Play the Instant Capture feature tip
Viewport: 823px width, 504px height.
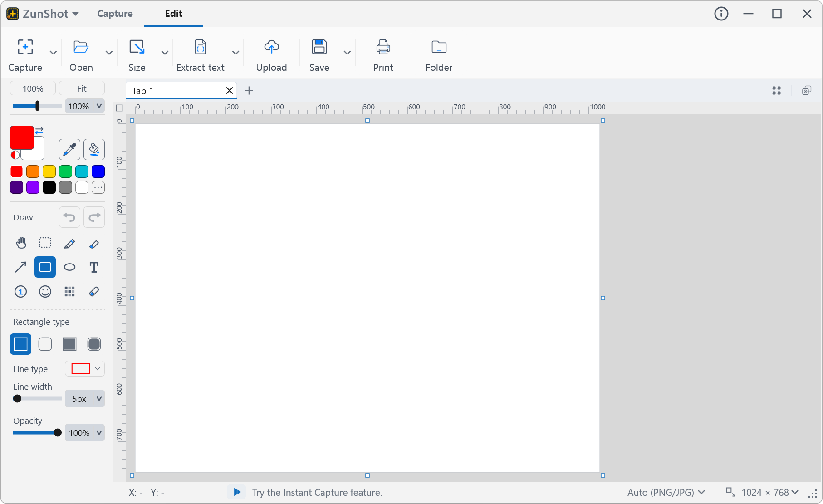[x=236, y=492]
